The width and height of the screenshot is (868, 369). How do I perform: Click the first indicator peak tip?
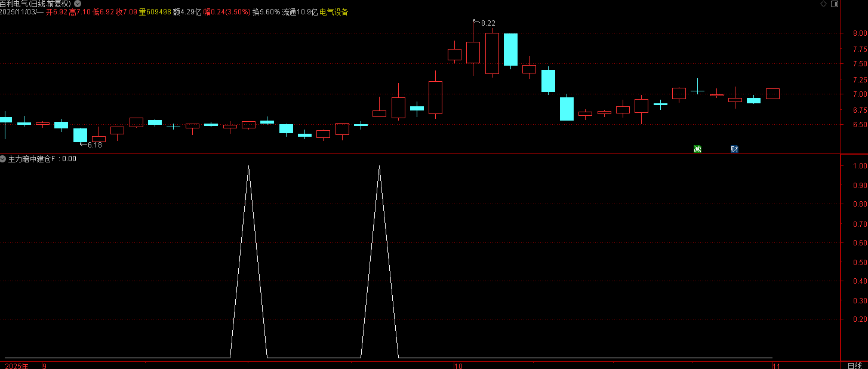coord(248,167)
